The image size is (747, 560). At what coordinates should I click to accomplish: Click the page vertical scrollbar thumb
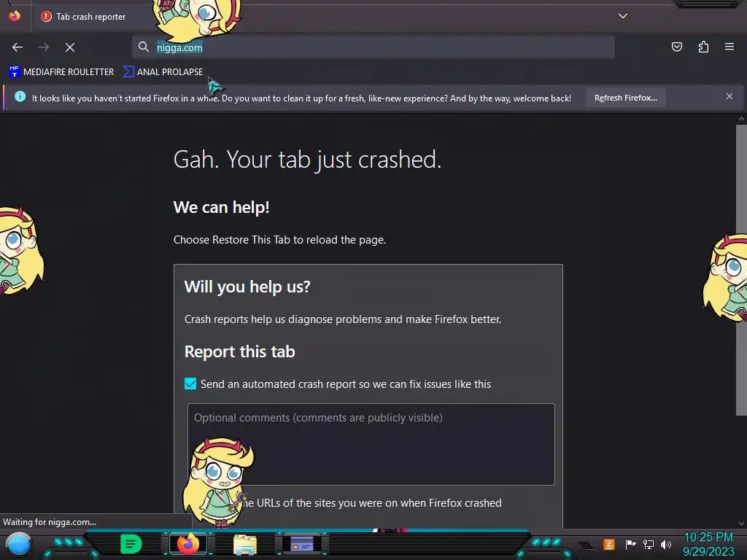click(x=741, y=271)
